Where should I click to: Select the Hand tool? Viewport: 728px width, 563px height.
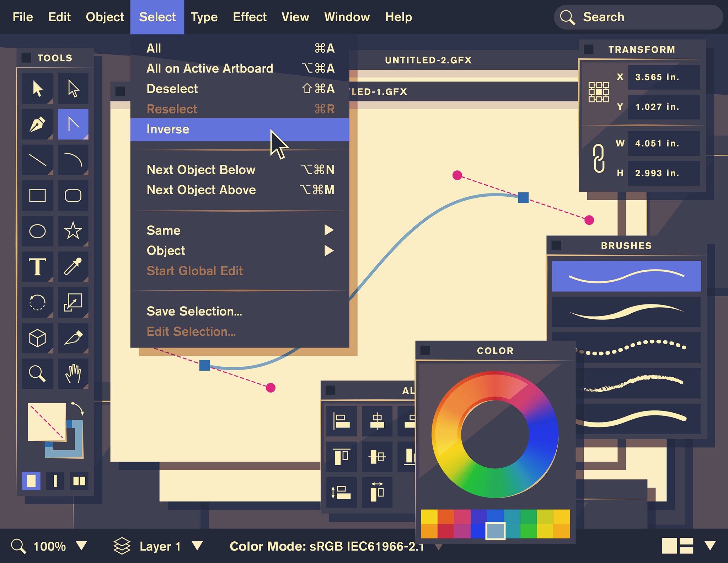[x=73, y=373]
